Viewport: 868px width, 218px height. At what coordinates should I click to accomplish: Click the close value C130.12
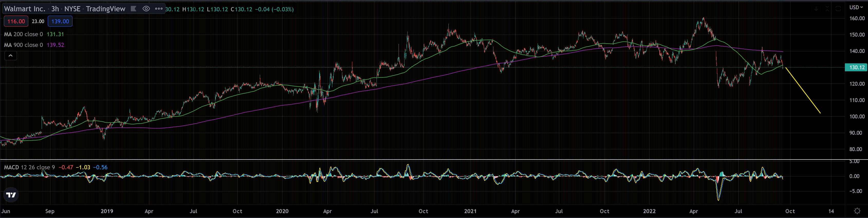(241, 9)
